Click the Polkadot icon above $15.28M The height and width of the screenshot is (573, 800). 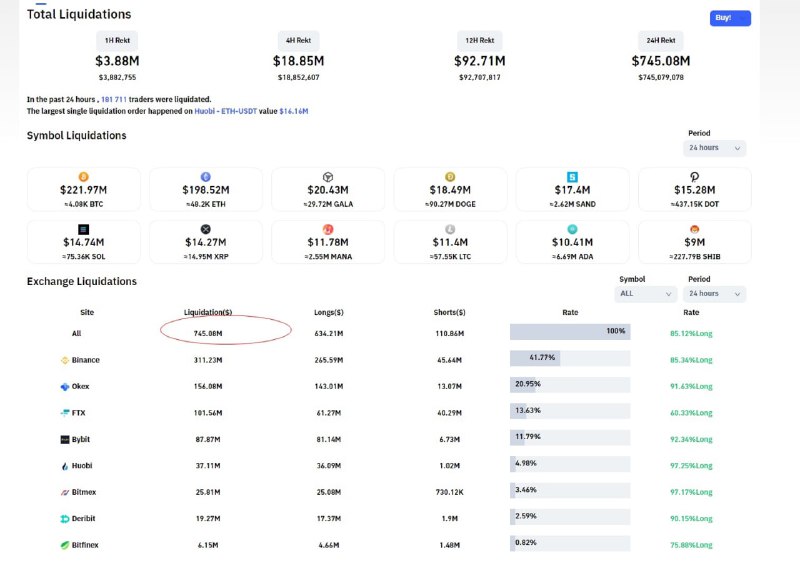[694, 177]
